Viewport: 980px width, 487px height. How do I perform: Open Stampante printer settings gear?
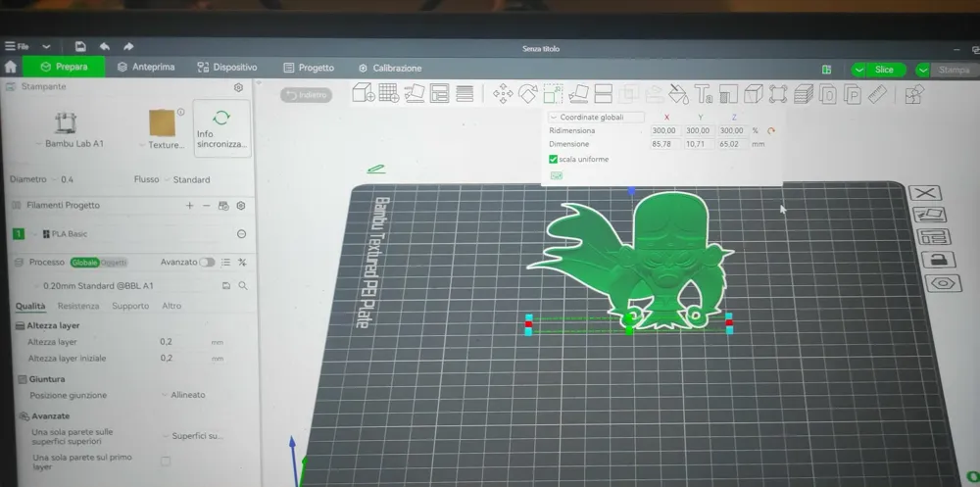point(238,87)
